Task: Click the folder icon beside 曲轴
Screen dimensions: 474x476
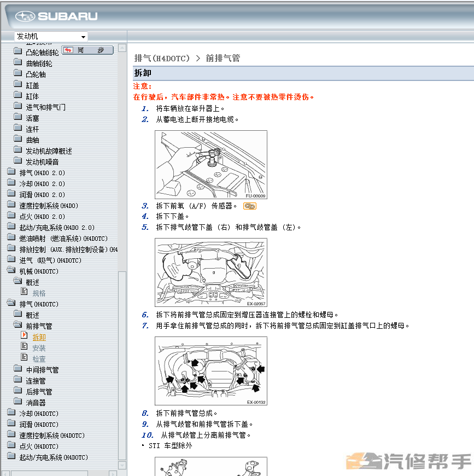Action: [x=18, y=139]
